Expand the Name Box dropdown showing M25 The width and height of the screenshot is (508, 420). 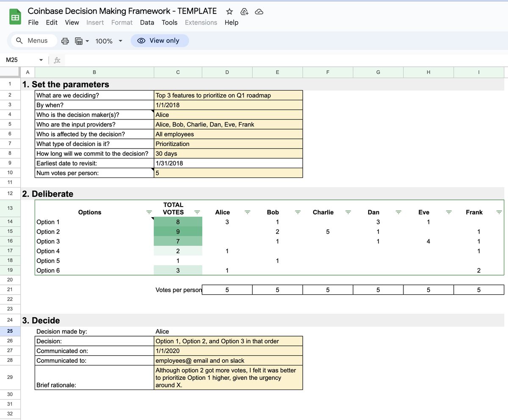(x=41, y=60)
